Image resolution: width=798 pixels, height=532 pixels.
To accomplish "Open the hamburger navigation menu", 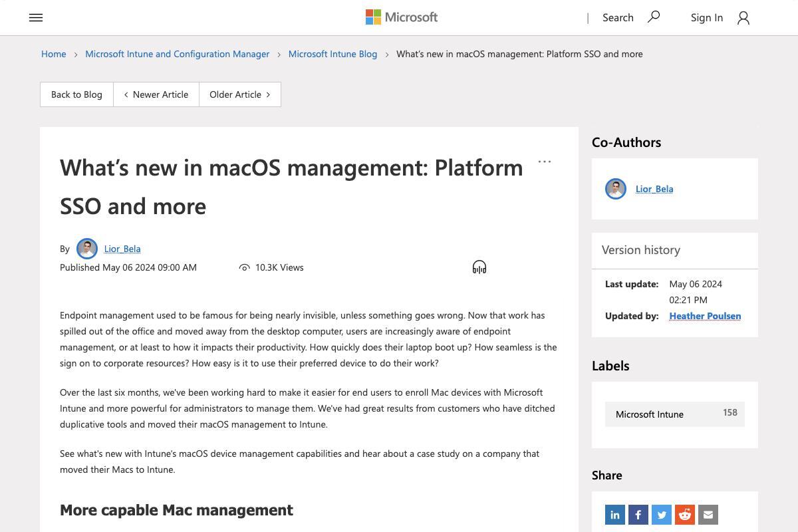I will point(36,18).
